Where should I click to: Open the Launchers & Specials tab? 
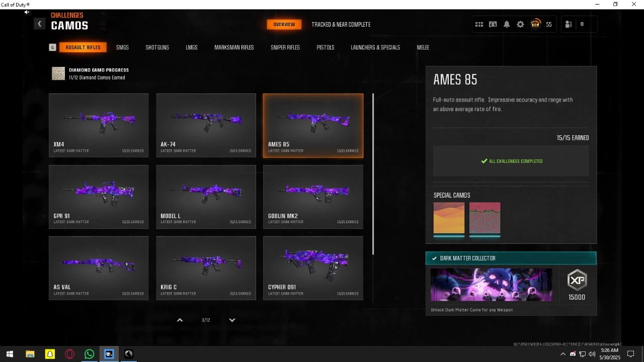point(375,47)
